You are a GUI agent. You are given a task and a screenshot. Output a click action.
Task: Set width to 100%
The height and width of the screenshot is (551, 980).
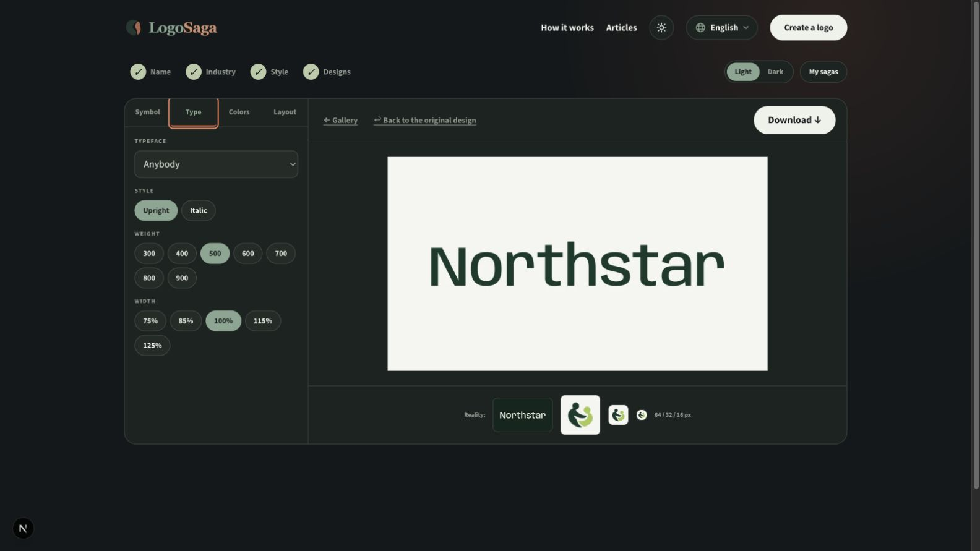click(223, 321)
